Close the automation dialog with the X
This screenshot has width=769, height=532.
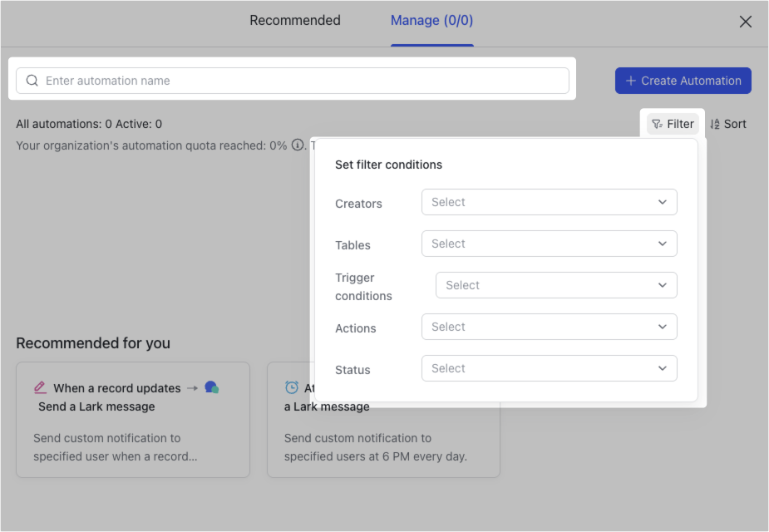pyautogui.click(x=746, y=22)
